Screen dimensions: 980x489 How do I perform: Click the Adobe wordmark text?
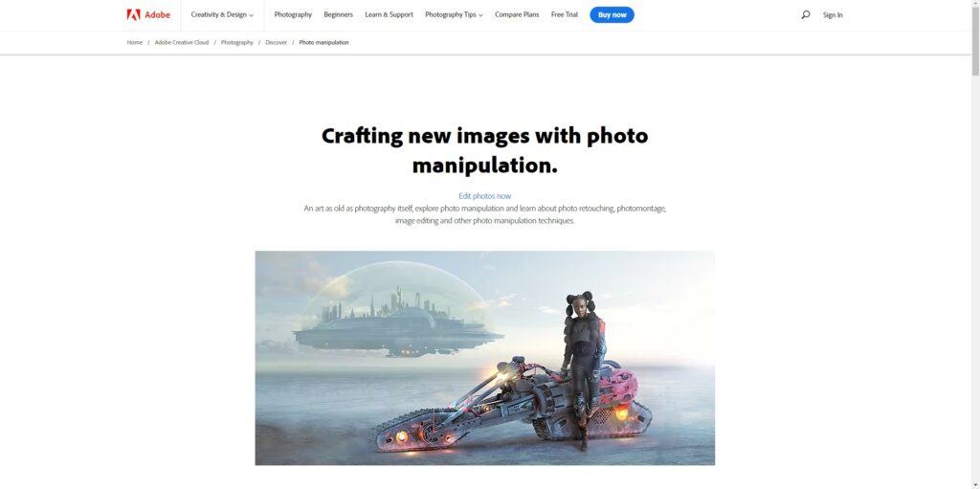(158, 15)
